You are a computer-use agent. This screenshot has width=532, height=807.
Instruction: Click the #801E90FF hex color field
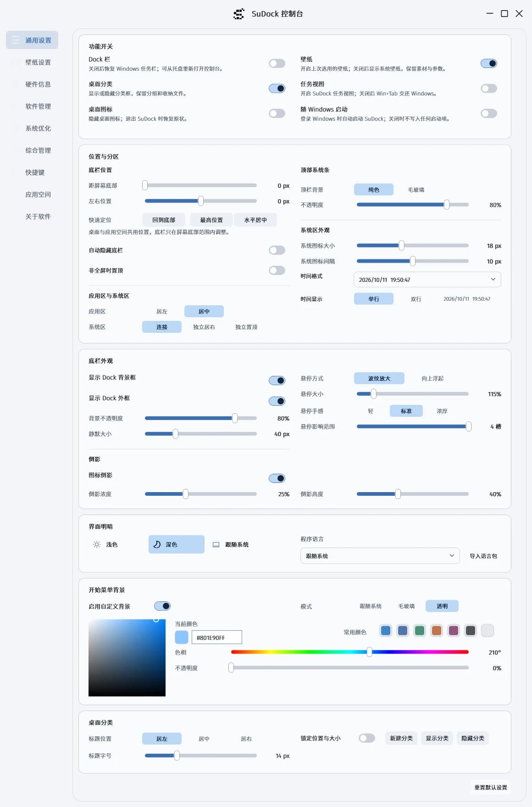pos(217,637)
